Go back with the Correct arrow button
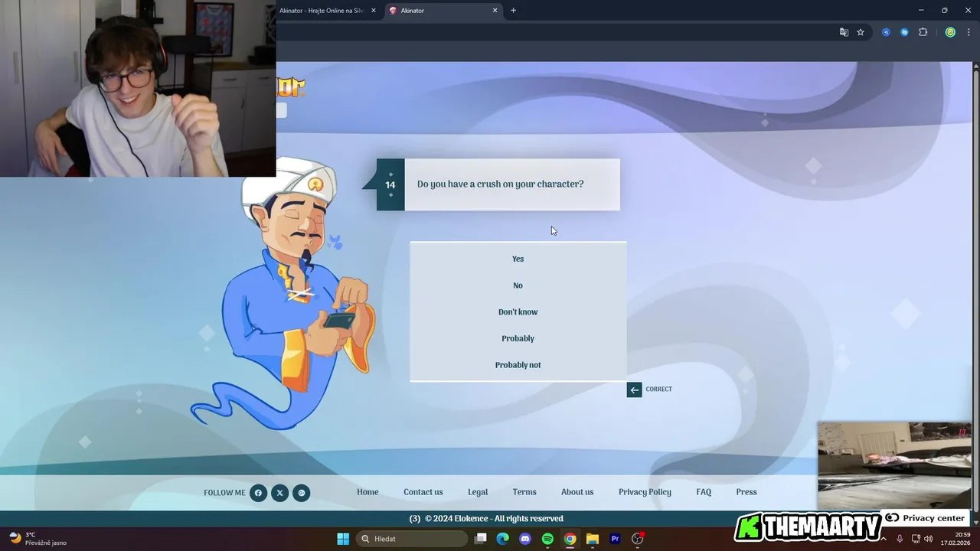 pyautogui.click(x=634, y=390)
